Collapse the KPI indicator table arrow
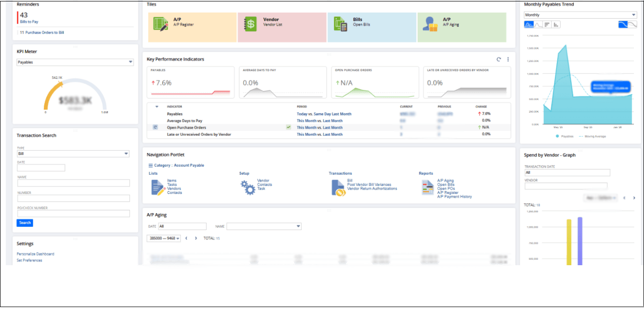Screen dimensions: 644x309 pyautogui.click(x=157, y=106)
